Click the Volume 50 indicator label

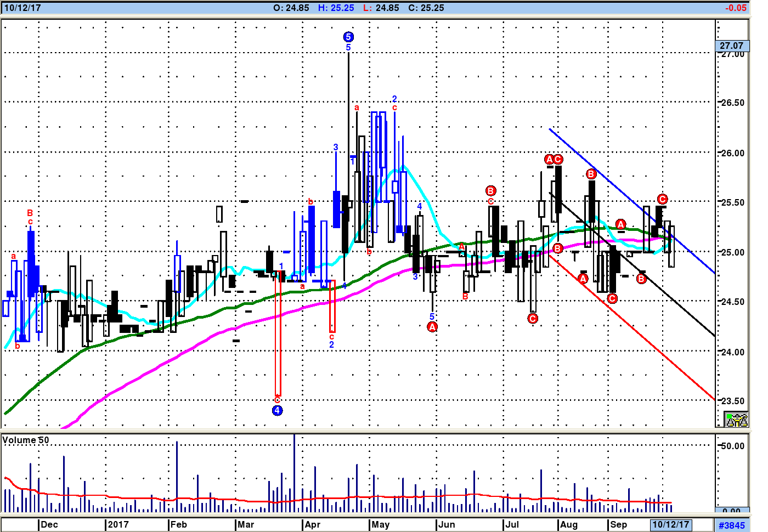26,440
